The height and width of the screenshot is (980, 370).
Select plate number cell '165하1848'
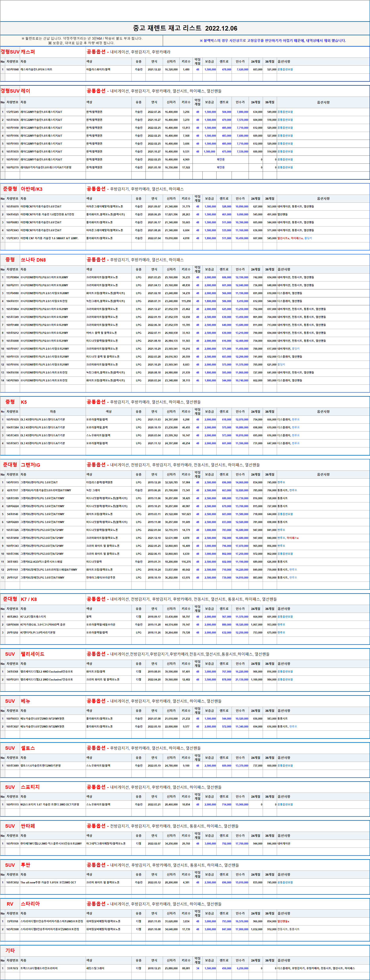[12, 70]
